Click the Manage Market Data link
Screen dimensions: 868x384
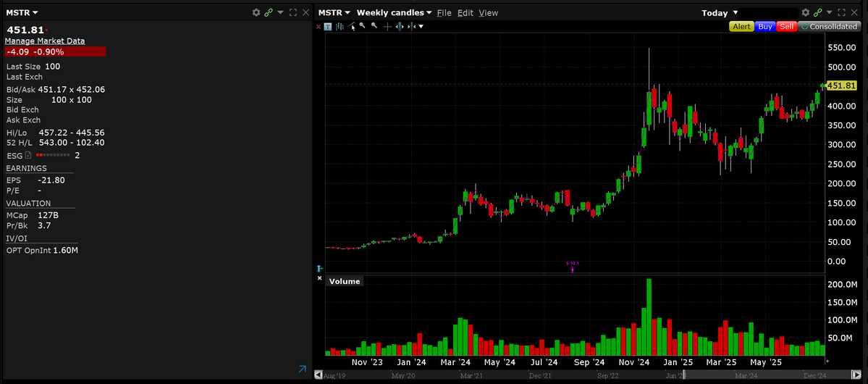click(45, 41)
